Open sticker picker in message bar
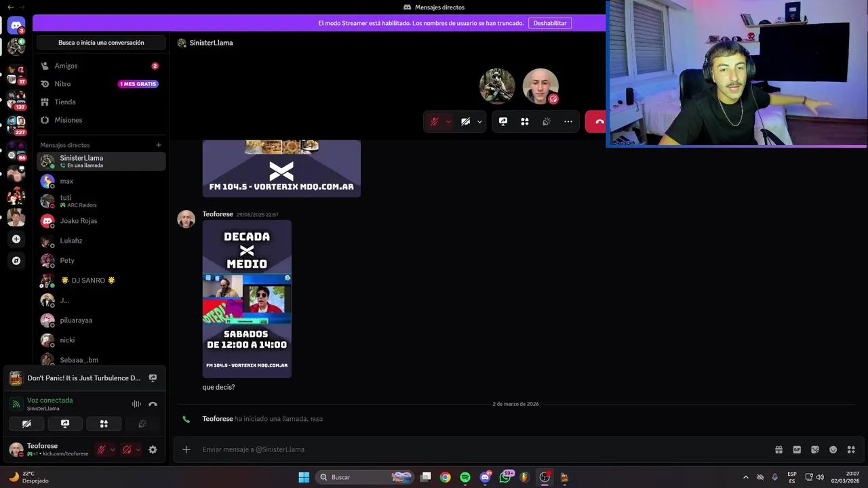This screenshot has width=868, height=488. (815, 449)
